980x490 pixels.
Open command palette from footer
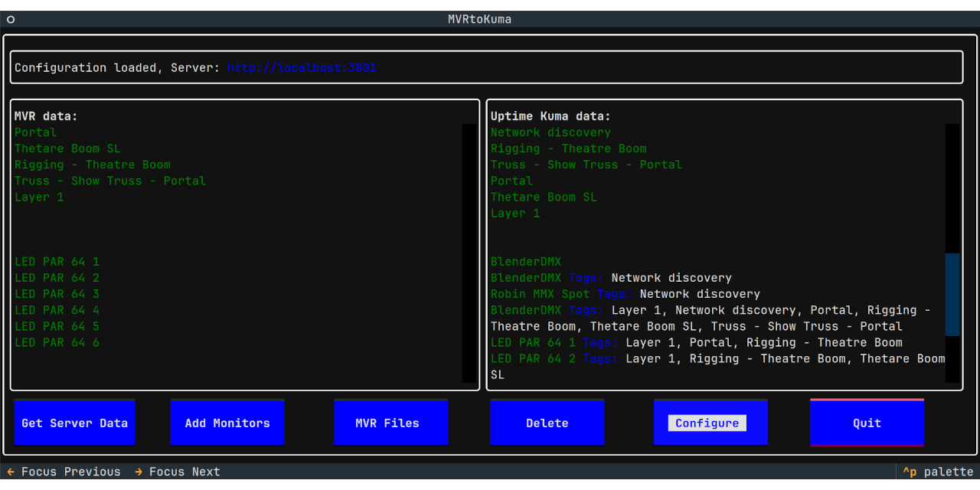tap(937, 472)
